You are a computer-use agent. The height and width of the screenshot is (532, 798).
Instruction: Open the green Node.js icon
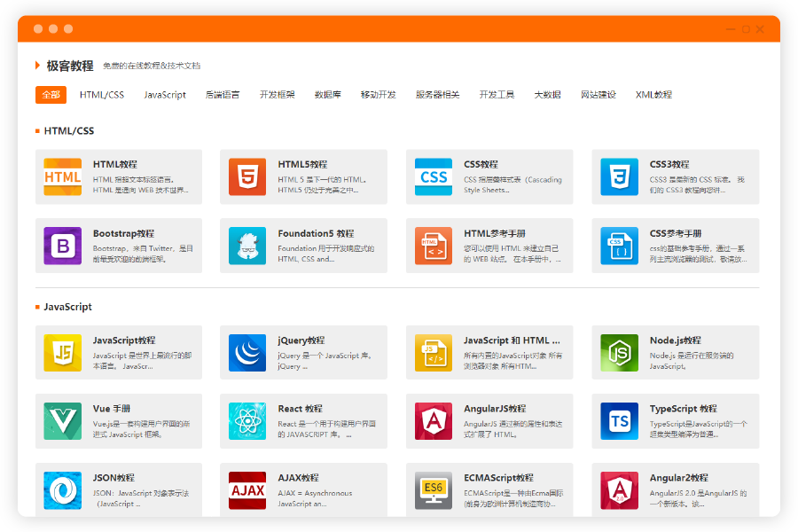pyautogui.click(x=619, y=353)
